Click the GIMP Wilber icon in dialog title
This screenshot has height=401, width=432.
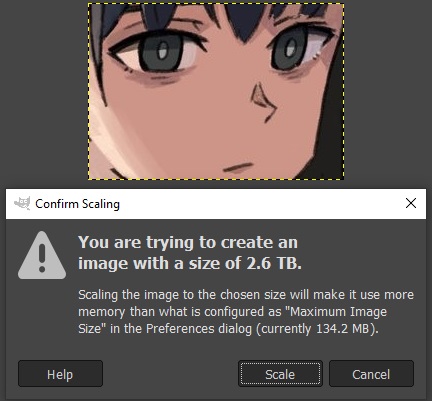tap(22, 203)
